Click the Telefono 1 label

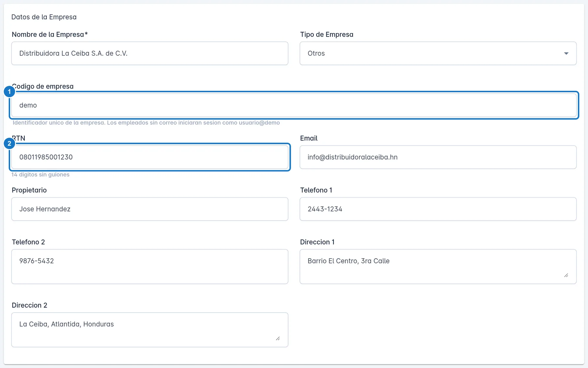(316, 190)
